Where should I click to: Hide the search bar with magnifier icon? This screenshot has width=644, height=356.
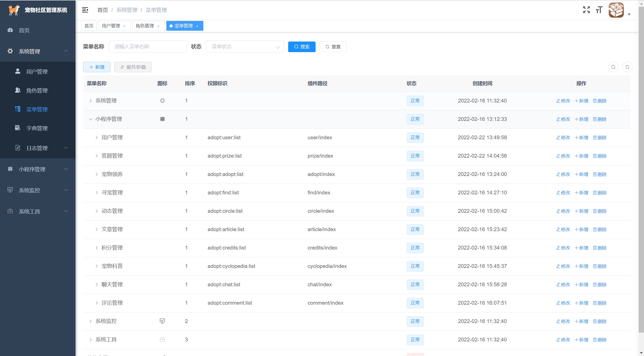pyautogui.click(x=613, y=67)
